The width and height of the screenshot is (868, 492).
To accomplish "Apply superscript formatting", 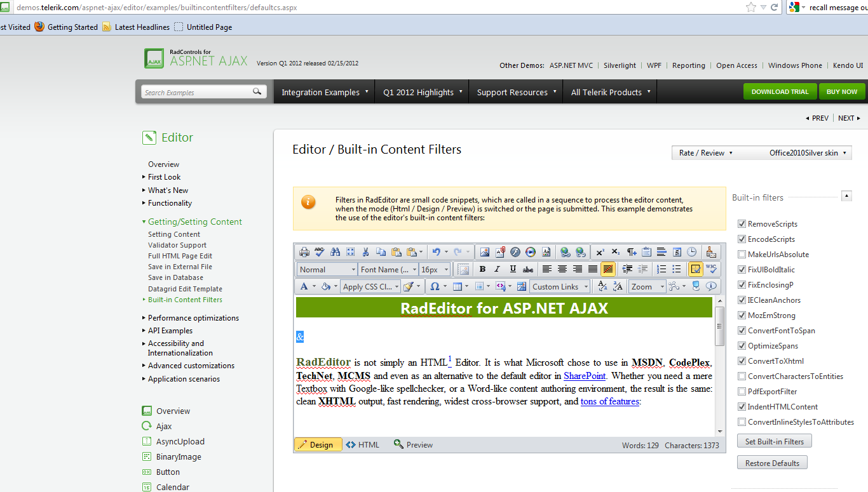I will (x=600, y=252).
